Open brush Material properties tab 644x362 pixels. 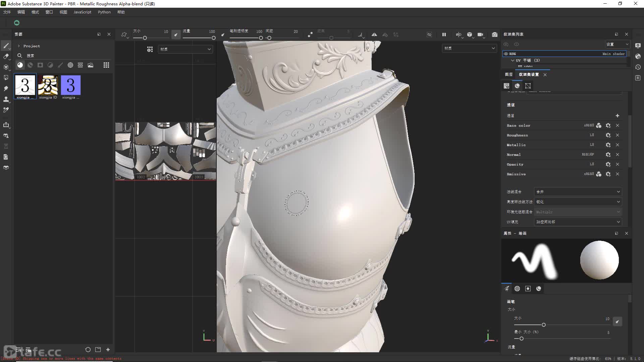539,289
